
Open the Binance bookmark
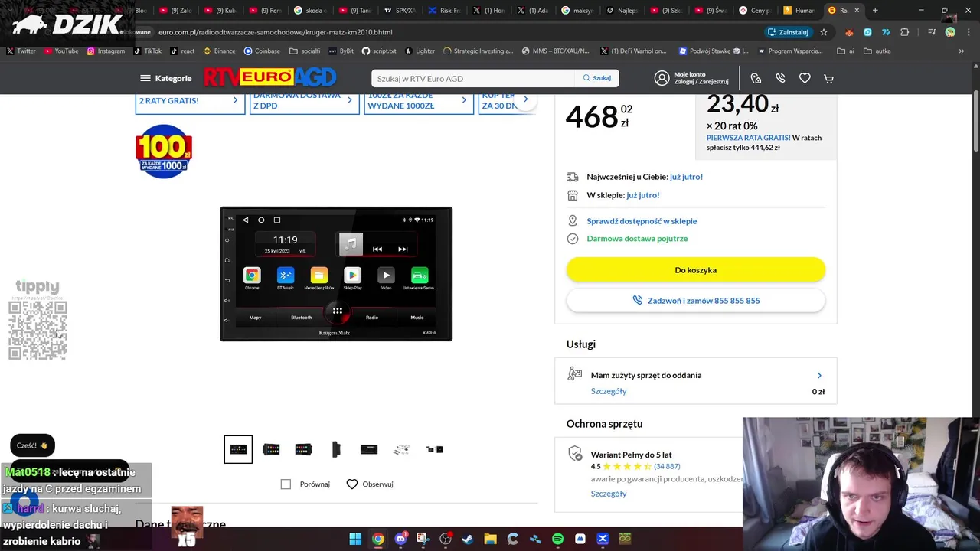point(219,51)
